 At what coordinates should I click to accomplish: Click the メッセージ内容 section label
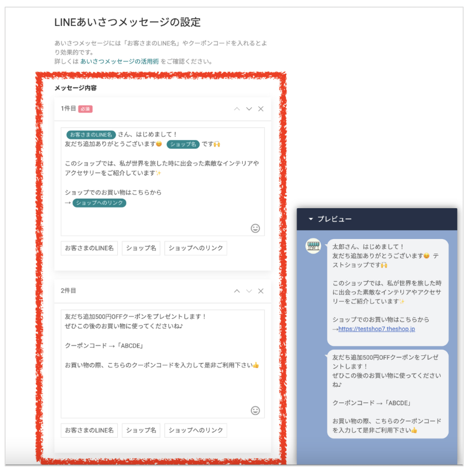(x=76, y=88)
